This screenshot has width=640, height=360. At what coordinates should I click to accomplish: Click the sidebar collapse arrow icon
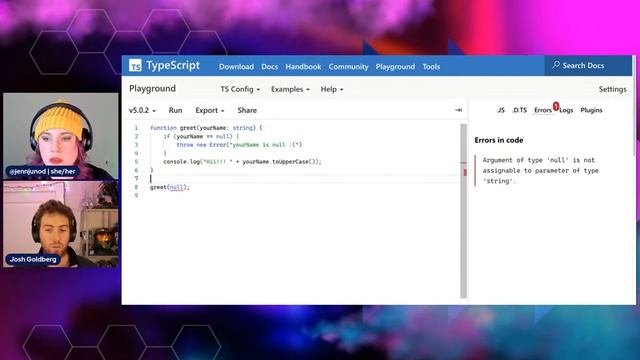click(458, 110)
